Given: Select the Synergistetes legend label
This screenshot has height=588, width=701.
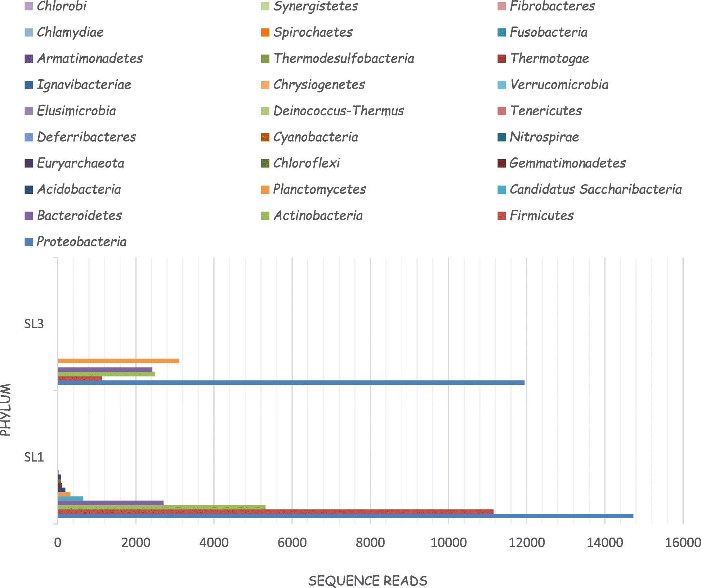Looking at the screenshot, I should point(316,6).
